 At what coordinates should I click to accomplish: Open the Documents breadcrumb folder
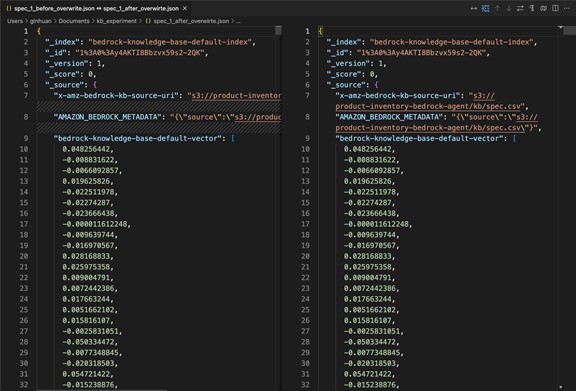[74, 21]
